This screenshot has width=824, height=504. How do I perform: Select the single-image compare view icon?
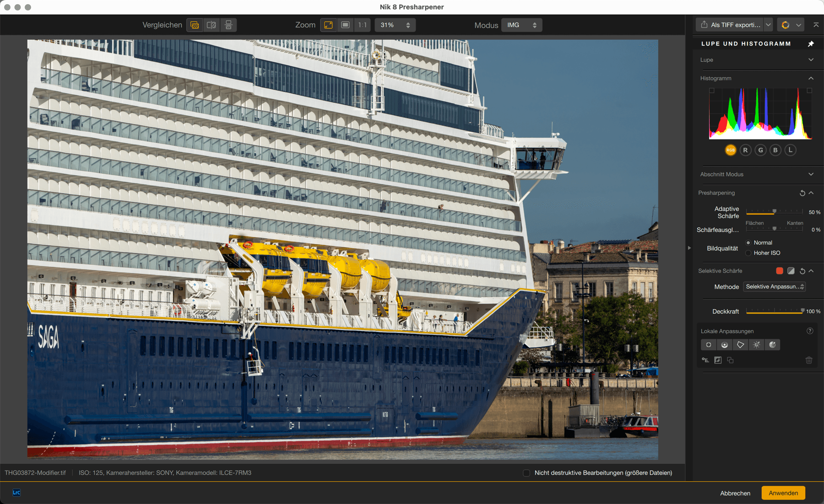pos(195,25)
